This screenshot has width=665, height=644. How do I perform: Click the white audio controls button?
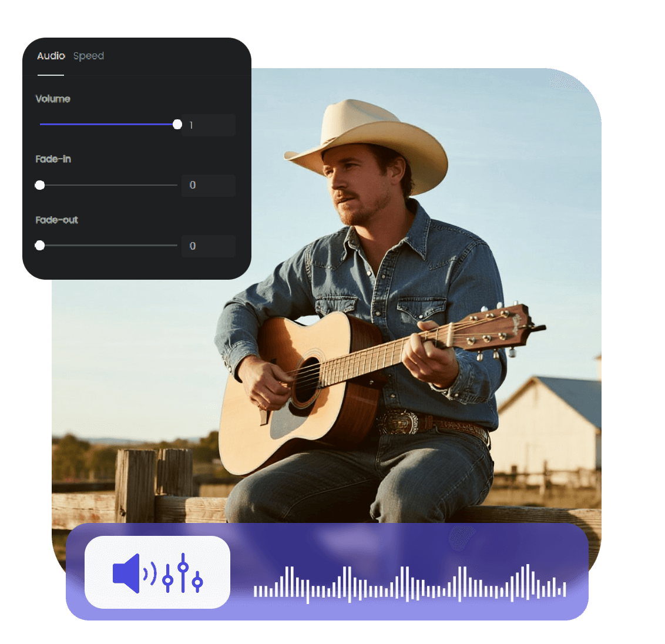tap(157, 573)
